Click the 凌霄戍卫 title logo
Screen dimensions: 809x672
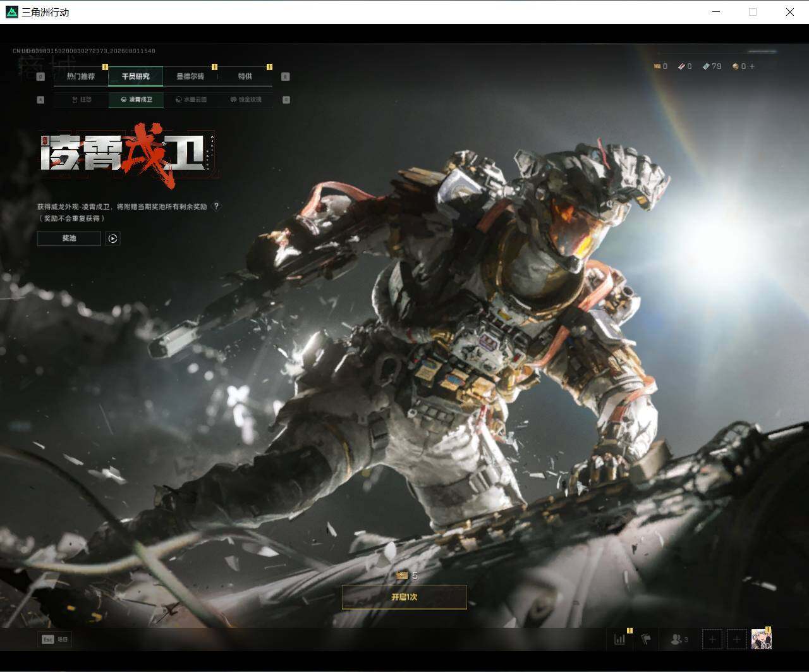point(128,156)
